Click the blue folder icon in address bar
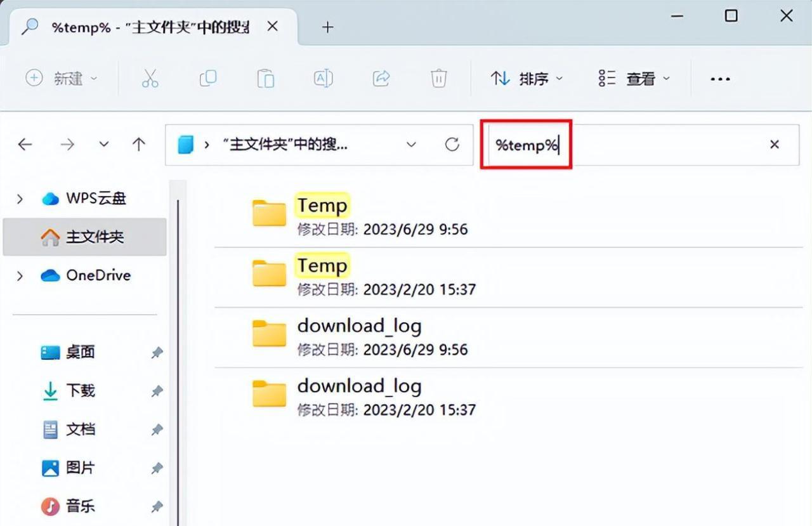The width and height of the screenshot is (812, 526). tap(185, 145)
